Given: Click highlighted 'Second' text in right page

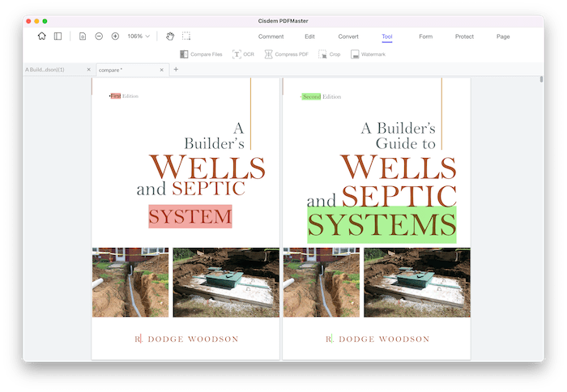Looking at the screenshot, I should tap(311, 96).
